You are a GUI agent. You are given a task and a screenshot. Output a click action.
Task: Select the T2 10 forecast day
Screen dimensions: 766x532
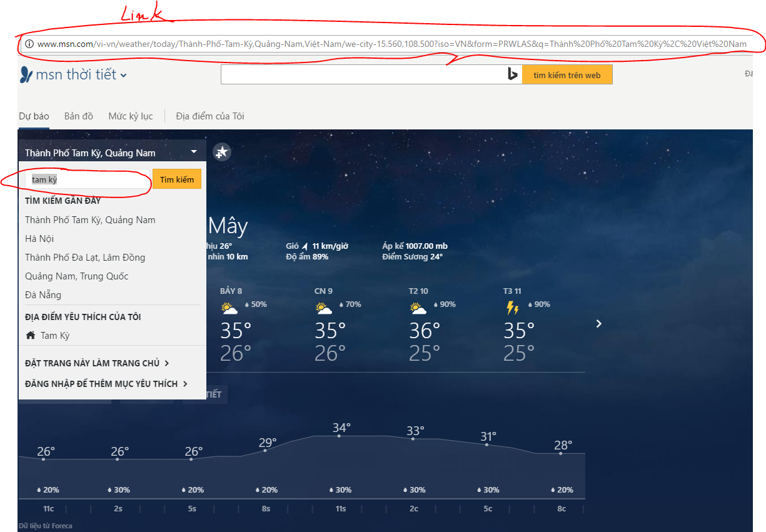coord(418,291)
